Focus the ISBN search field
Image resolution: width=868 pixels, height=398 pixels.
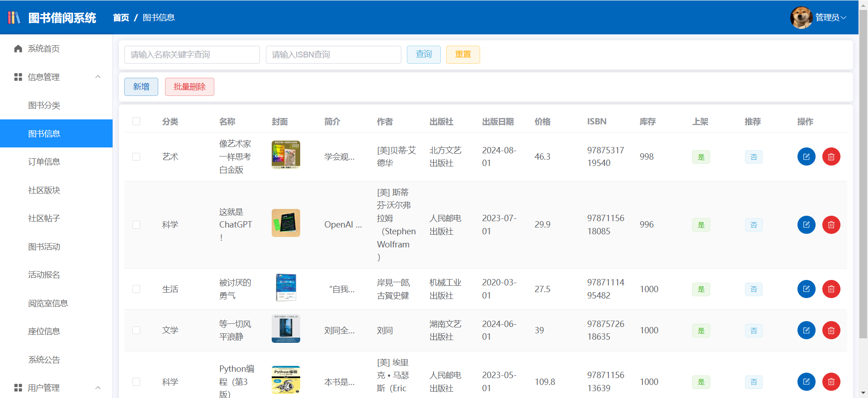(x=334, y=55)
